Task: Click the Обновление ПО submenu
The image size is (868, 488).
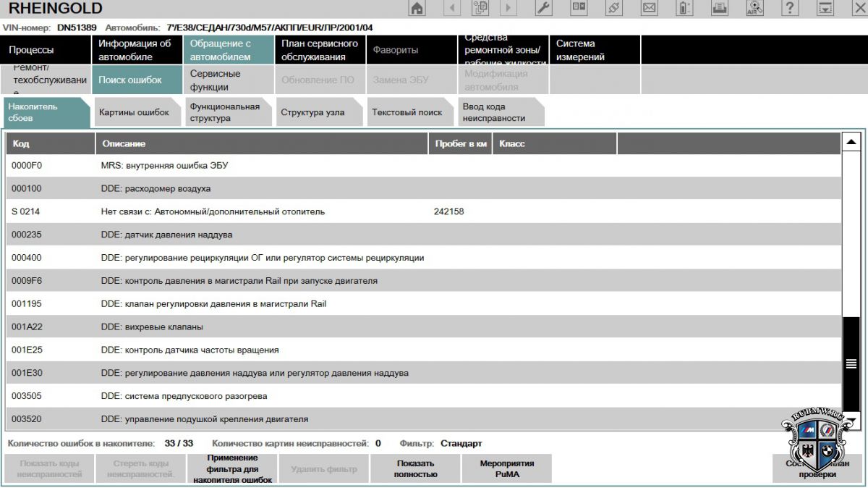Action: click(x=319, y=80)
